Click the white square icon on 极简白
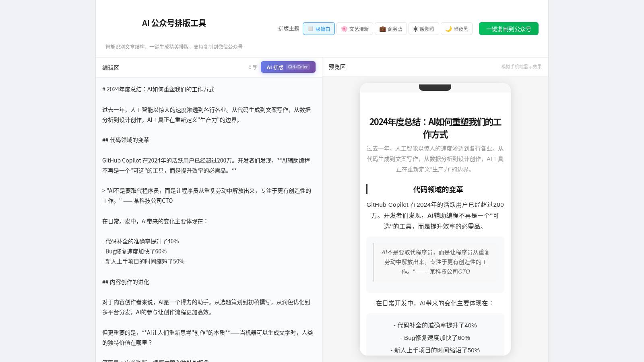 pos(310,29)
